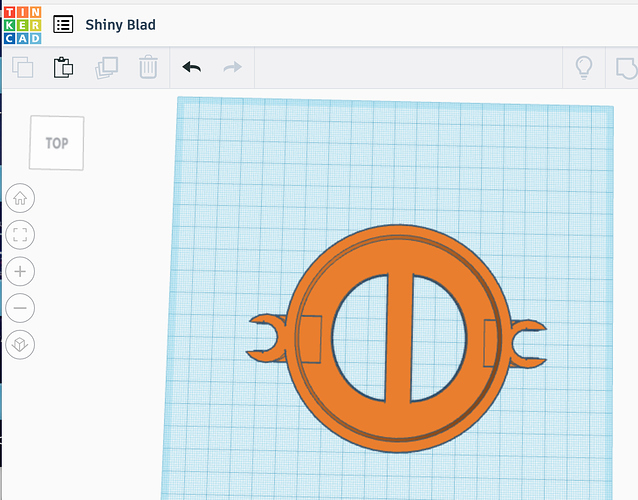
Task: Zoom in with the plus button
Action: click(20, 271)
